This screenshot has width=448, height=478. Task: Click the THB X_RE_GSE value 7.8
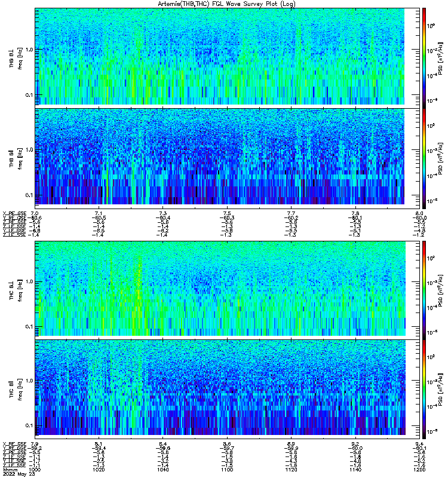point(355,213)
